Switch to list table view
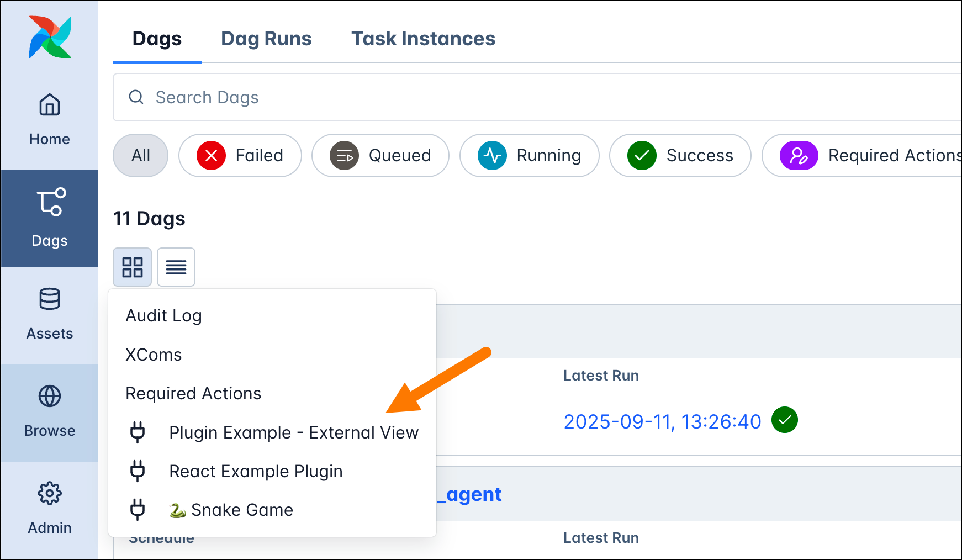 [176, 267]
